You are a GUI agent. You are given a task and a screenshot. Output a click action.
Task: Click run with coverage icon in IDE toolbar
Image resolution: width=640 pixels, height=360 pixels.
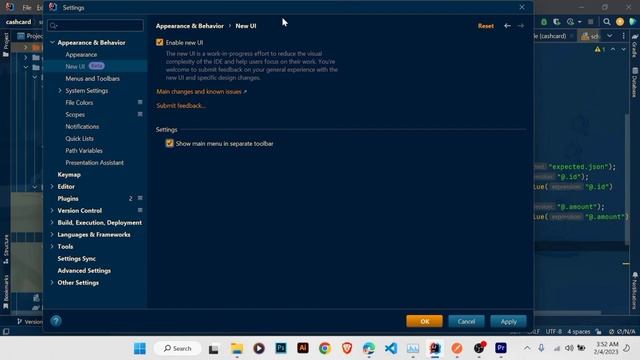coord(556,22)
